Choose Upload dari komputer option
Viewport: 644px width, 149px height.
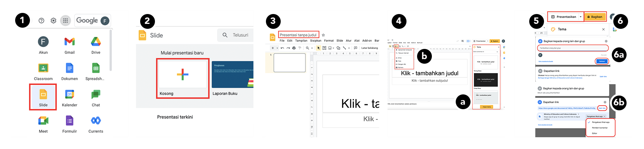405,50
